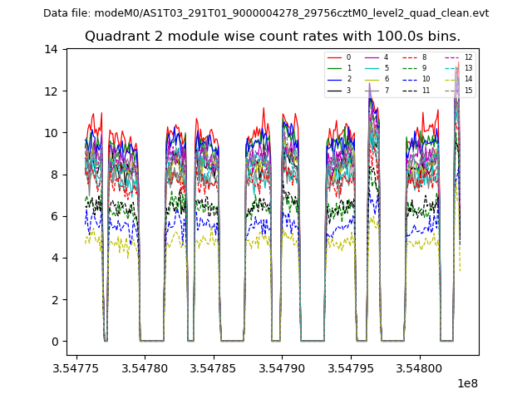
Task: Click the red solid line legend entry 0
Action: [x=341, y=57]
